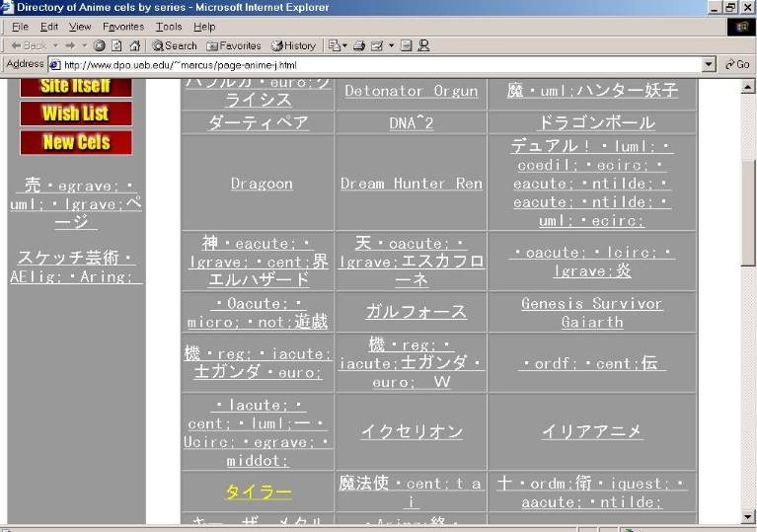Click the Messenger toolbar icon
This screenshot has height=532, width=757.
(x=423, y=45)
